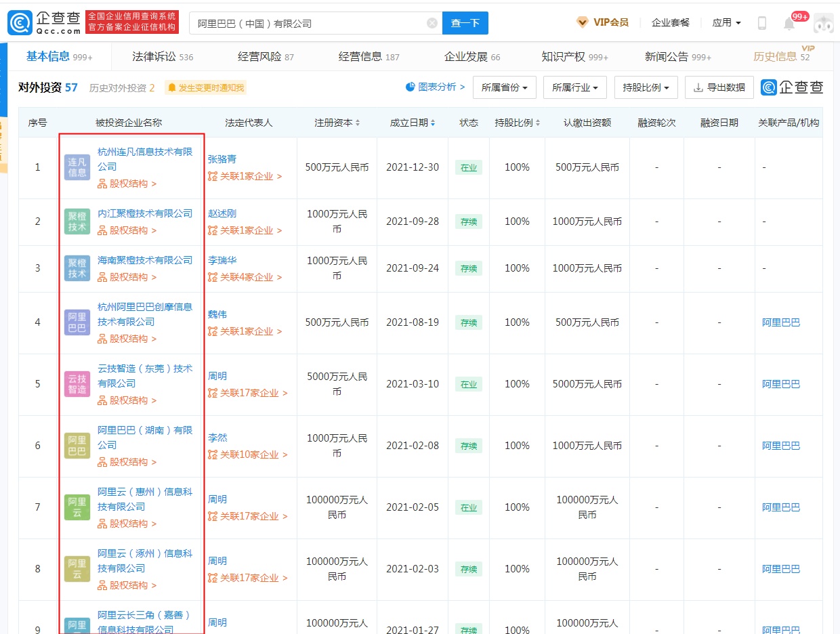Switch to the 新闻公告 tab
Viewport: 840px width, 634px height.
click(678, 57)
